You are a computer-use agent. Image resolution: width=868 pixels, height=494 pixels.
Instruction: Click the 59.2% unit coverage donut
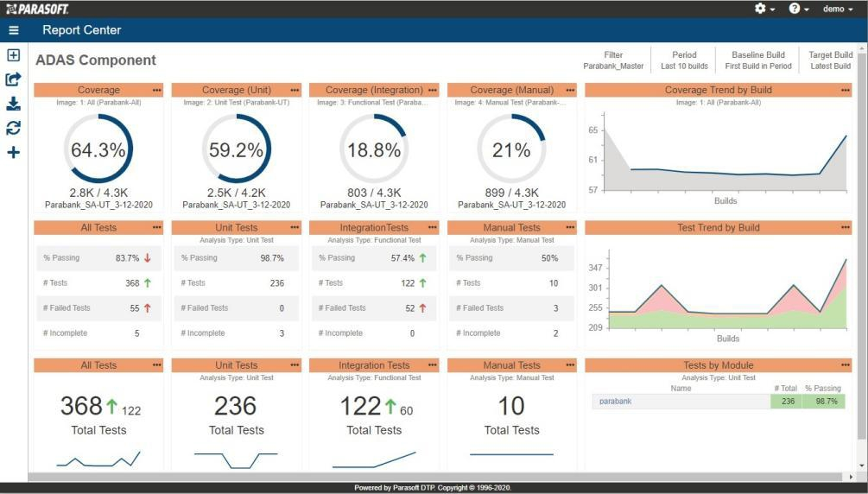tap(237, 149)
